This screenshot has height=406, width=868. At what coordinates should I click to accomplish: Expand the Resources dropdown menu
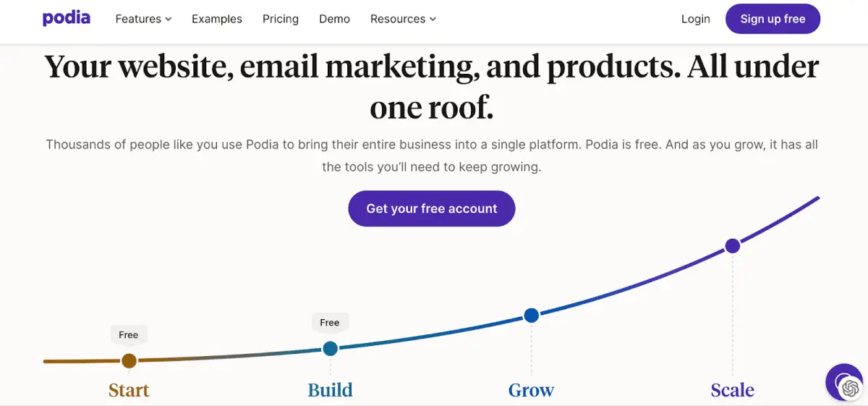[x=403, y=19]
